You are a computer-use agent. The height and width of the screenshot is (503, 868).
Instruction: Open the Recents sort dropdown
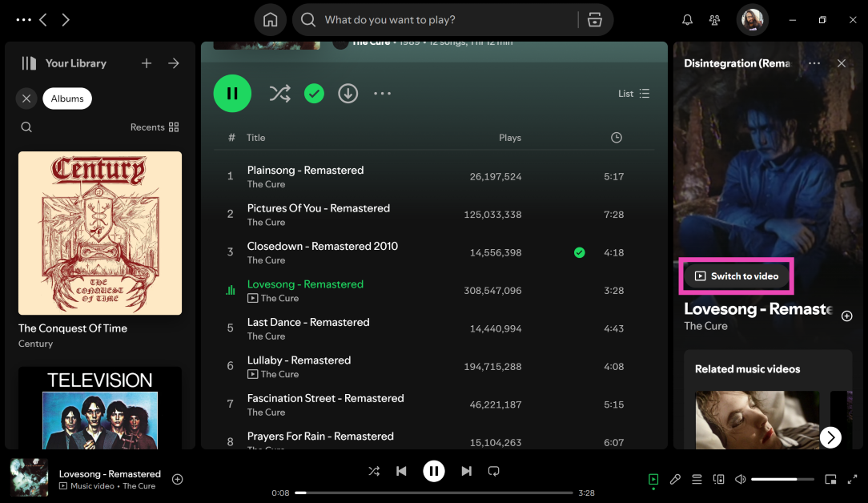click(155, 127)
